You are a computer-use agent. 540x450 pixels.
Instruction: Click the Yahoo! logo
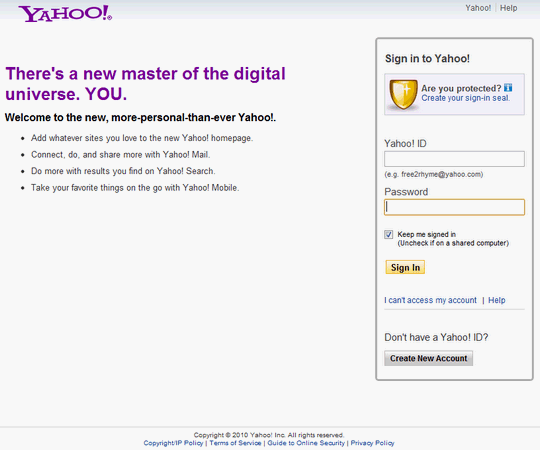pos(65,14)
